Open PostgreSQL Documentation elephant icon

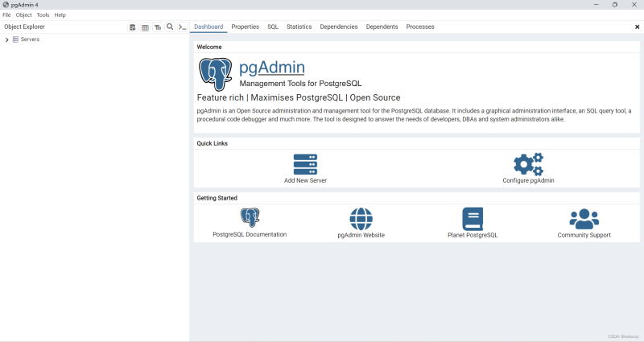coord(250,217)
